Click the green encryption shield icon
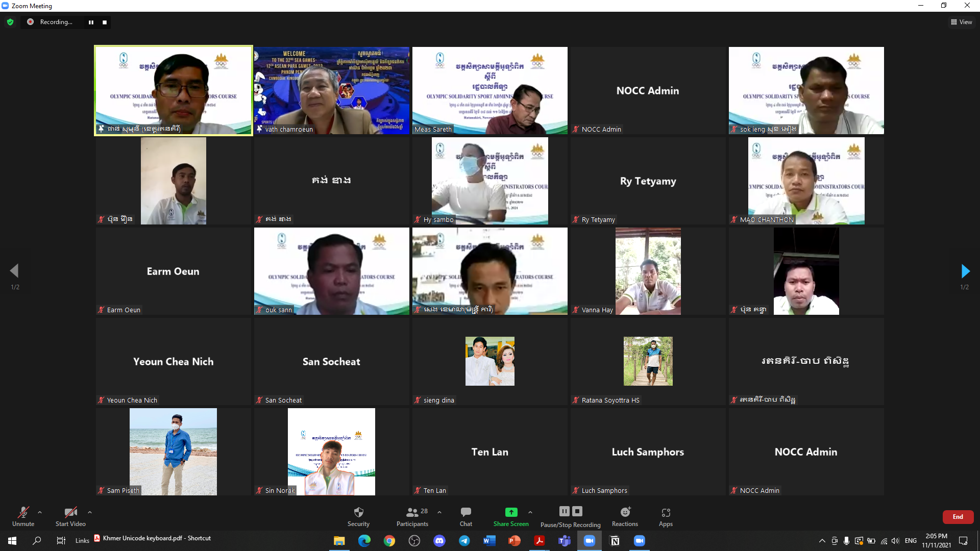The width and height of the screenshot is (980, 551). [10, 22]
